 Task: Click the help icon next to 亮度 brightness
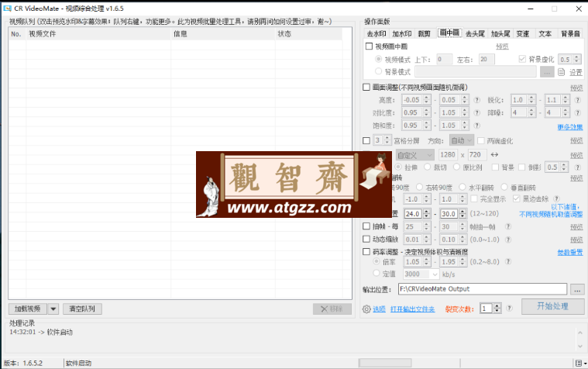[476, 100]
